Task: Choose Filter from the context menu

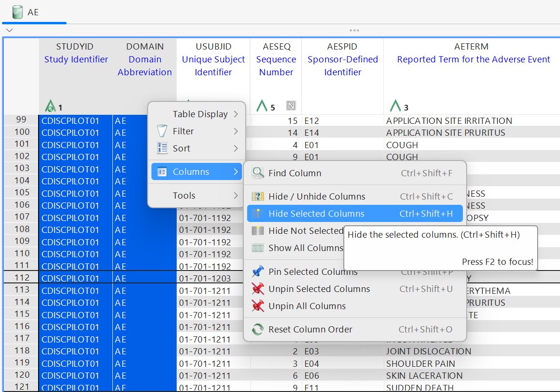Action: [x=197, y=131]
